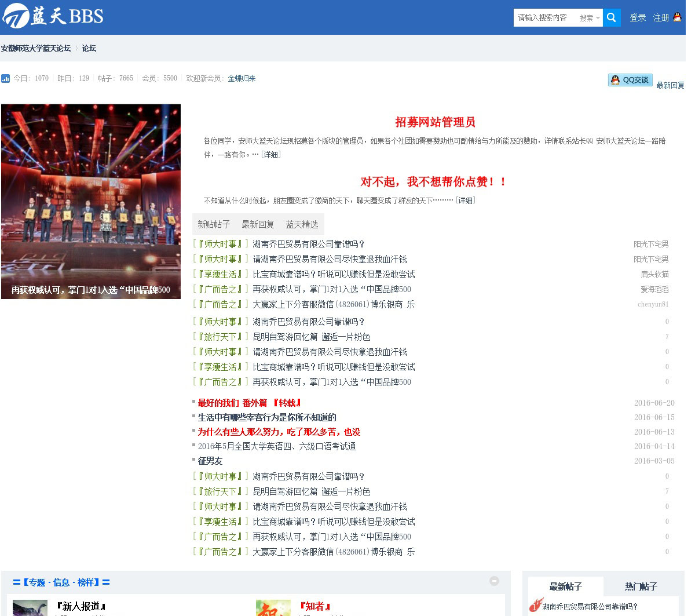Open the QQ交谈 chat button
695x616 pixels.
(x=630, y=80)
